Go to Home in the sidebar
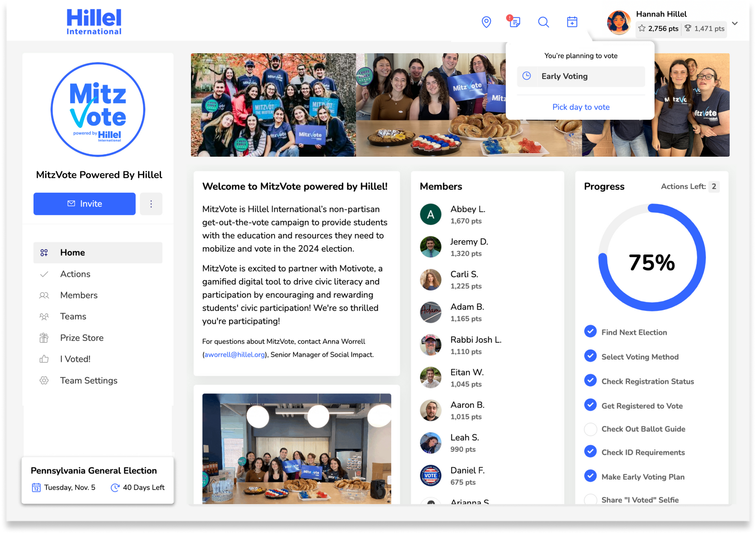This screenshot has height=534, width=756. pos(98,252)
